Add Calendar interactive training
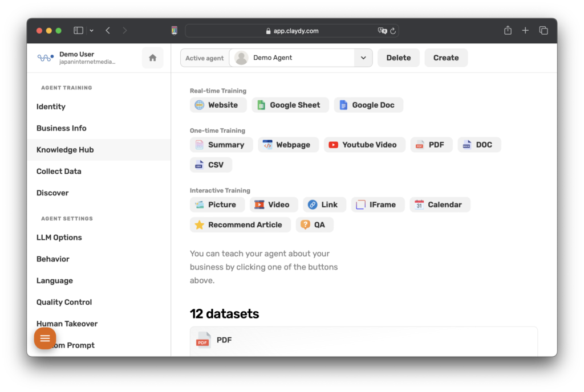Image resolution: width=584 pixels, height=392 pixels. tap(439, 205)
